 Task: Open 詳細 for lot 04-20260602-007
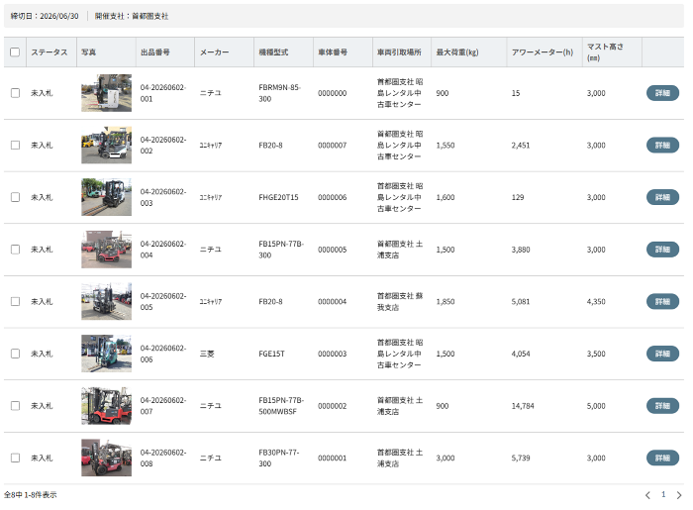coord(662,406)
